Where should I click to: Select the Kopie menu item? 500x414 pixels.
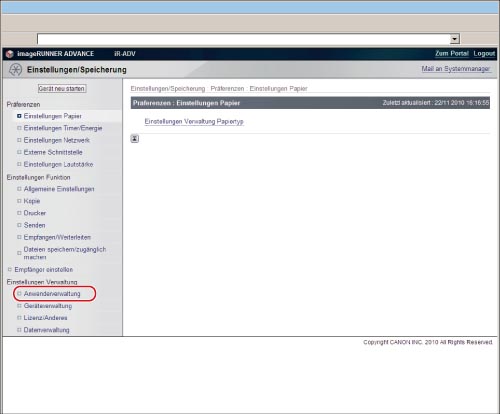tap(32, 201)
